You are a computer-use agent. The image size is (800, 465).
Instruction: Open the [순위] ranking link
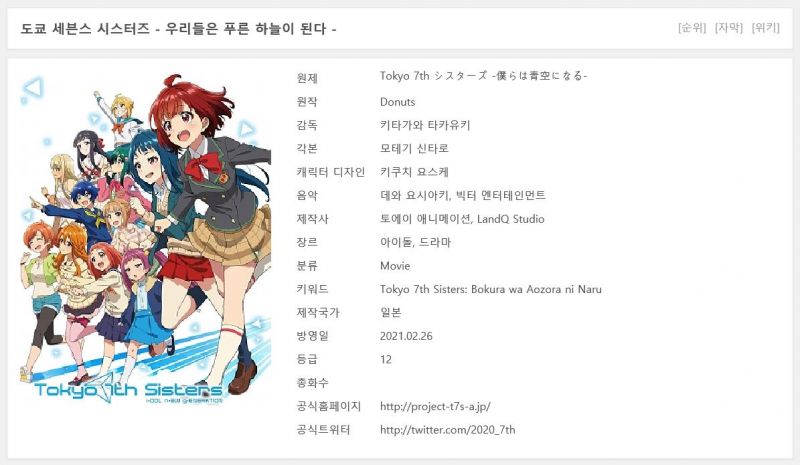click(692, 28)
